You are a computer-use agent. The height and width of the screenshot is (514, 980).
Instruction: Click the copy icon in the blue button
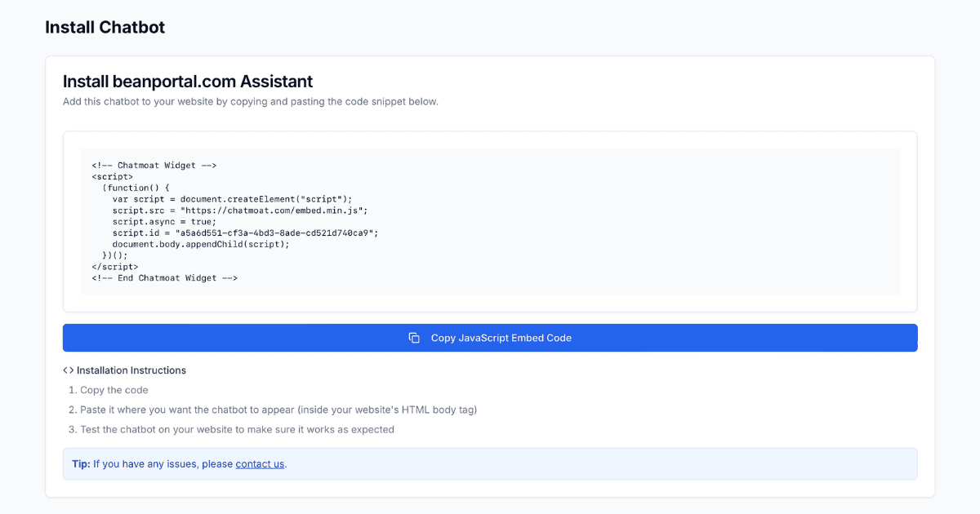tap(414, 338)
